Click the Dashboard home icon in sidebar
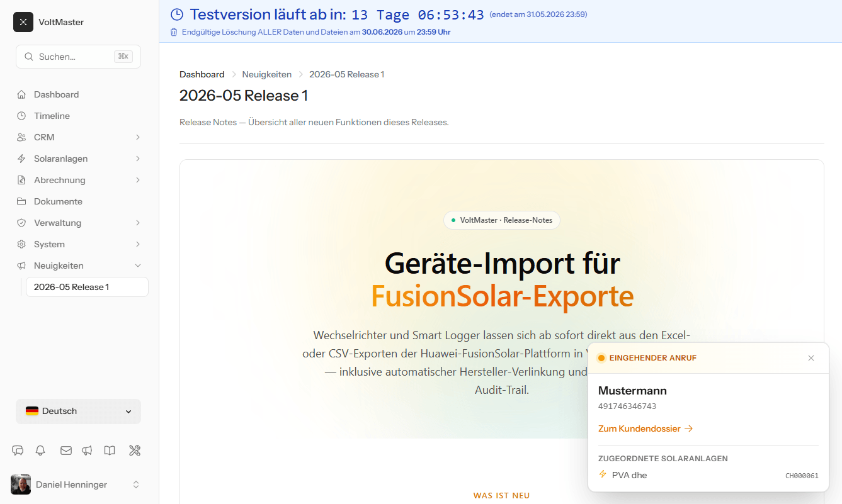Viewport: 842px width, 504px height. [21, 94]
